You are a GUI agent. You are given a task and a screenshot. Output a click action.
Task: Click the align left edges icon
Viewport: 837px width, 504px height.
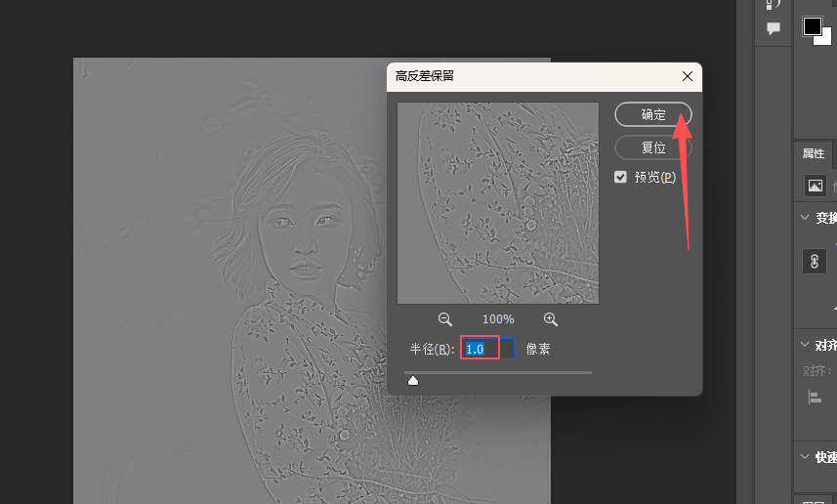(x=815, y=398)
